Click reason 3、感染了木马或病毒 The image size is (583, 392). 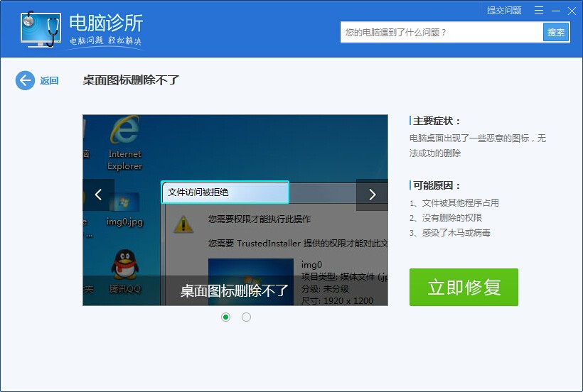[x=450, y=233]
